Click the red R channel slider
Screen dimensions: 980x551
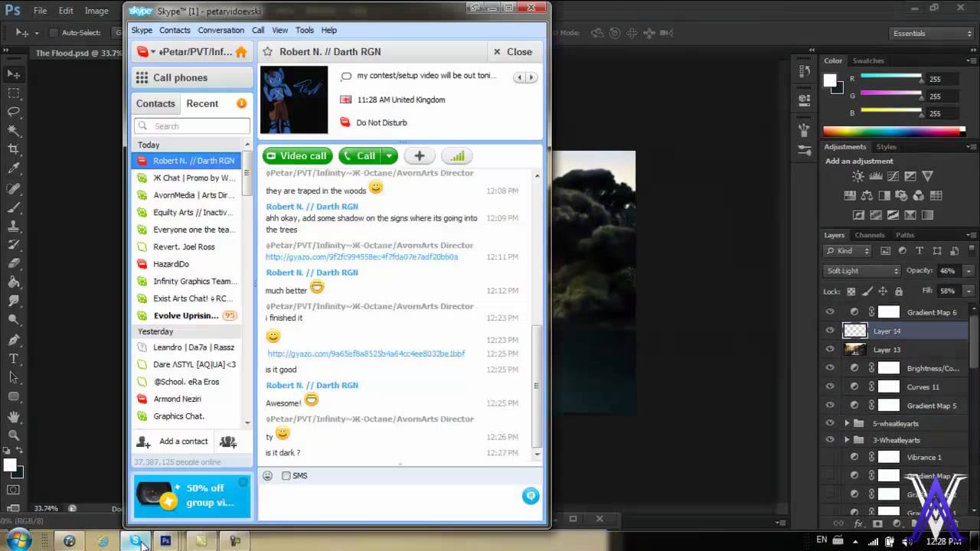(x=890, y=77)
